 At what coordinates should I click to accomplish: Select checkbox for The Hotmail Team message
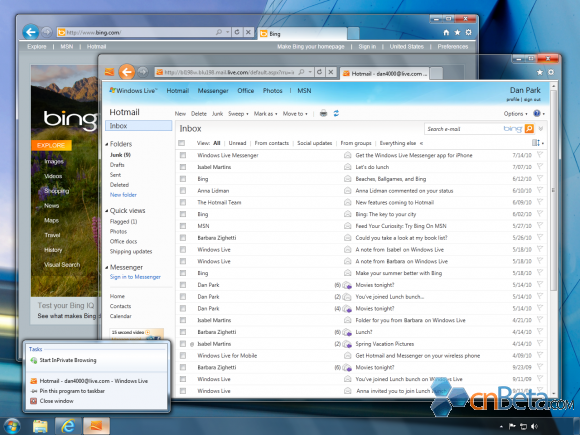tap(183, 202)
